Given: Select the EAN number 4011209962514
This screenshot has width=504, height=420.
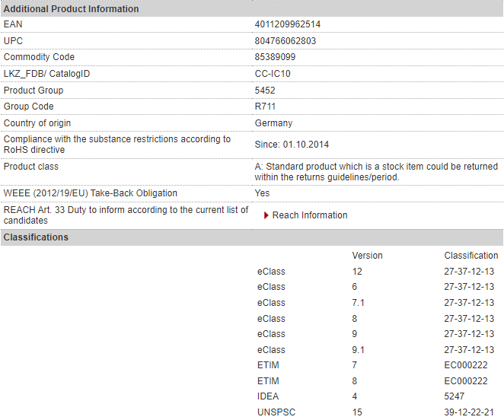Looking at the screenshot, I should click(287, 24).
